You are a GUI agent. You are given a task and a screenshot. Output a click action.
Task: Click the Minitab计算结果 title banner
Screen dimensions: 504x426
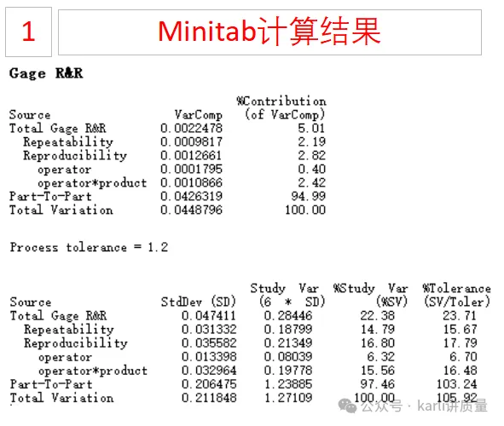tap(269, 32)
